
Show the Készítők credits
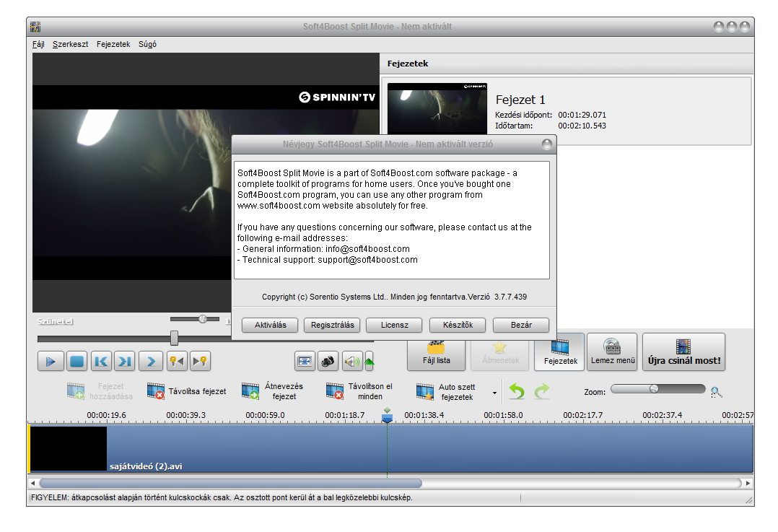coord(458,325)
